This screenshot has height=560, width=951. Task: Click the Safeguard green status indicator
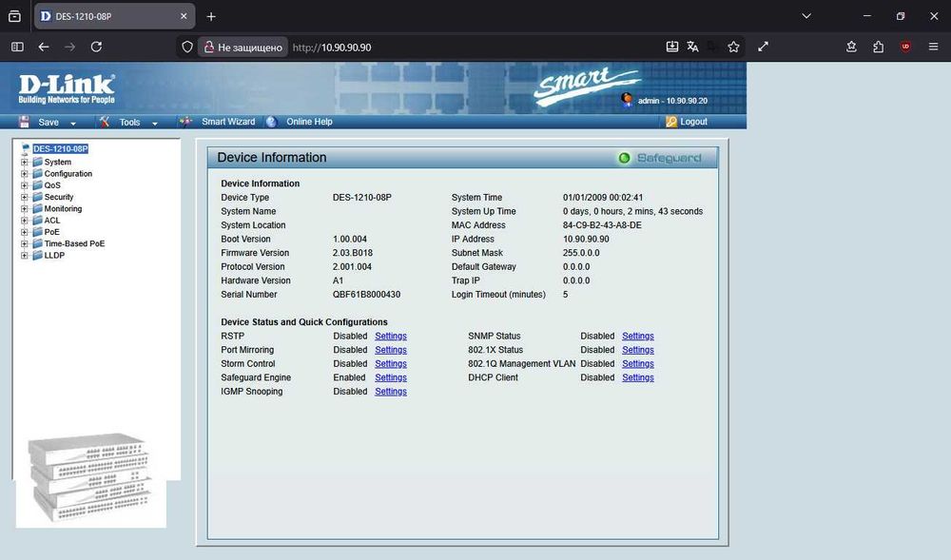click(624, 158)
